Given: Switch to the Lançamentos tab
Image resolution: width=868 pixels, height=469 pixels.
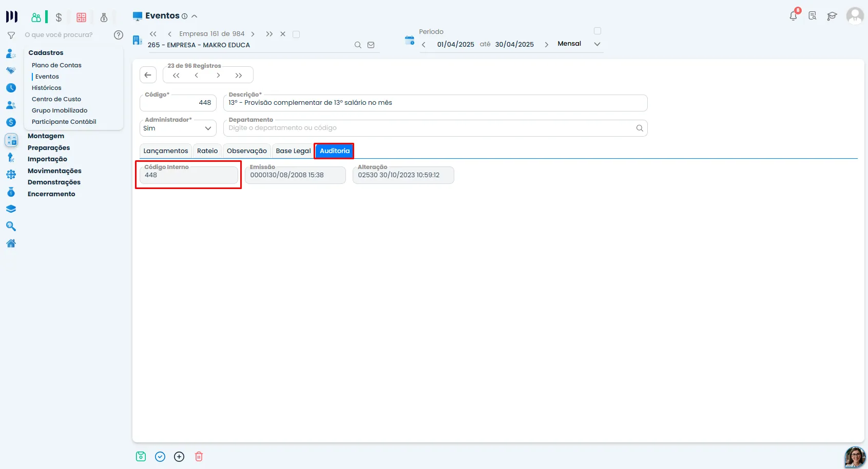Looking at the screenshot, I should 166,151.
